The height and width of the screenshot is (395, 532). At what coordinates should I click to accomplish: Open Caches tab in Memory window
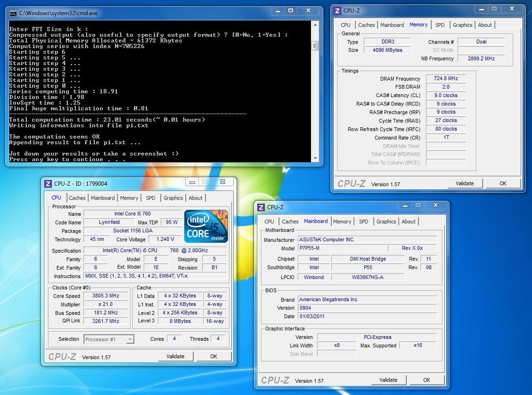click(367, 25)
